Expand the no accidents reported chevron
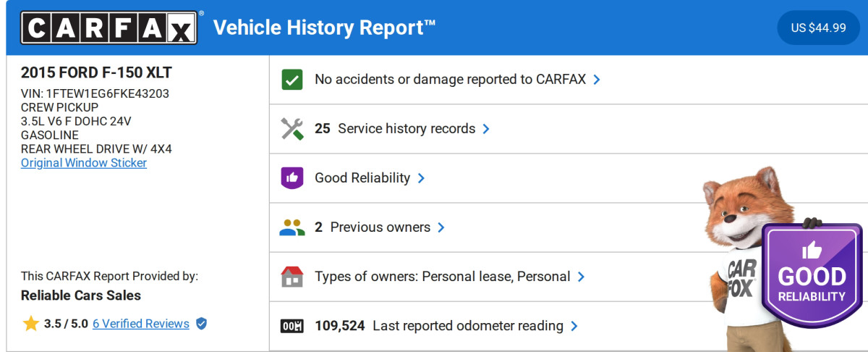 pos(597,80)
